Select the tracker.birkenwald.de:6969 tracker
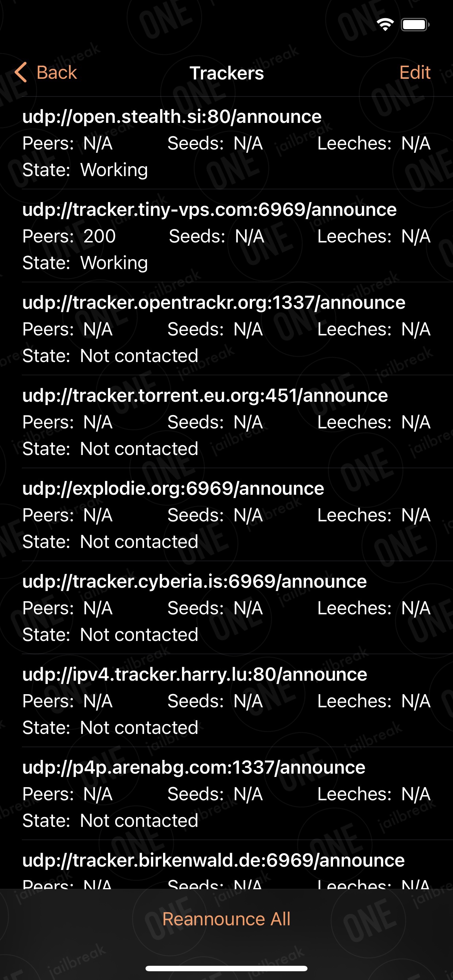453x980 pixels. (226, 865)
